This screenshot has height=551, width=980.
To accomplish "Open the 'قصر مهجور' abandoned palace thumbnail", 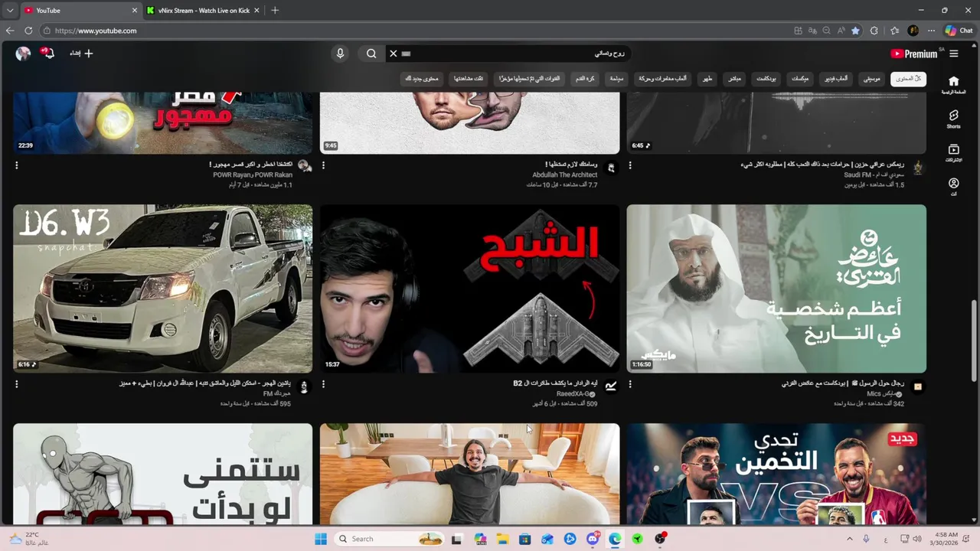I will tap(162, 122).
